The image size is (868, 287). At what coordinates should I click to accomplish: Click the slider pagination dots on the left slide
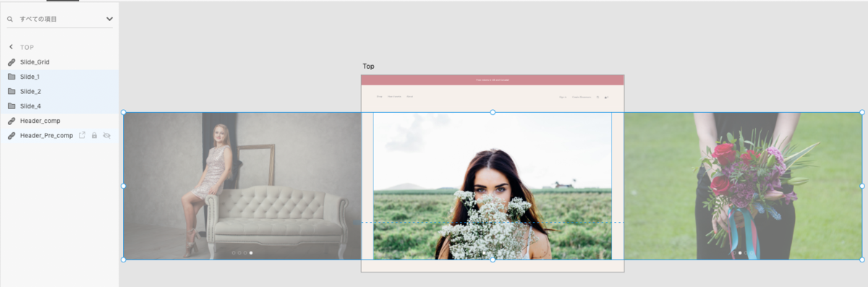(x=242, y=253)
